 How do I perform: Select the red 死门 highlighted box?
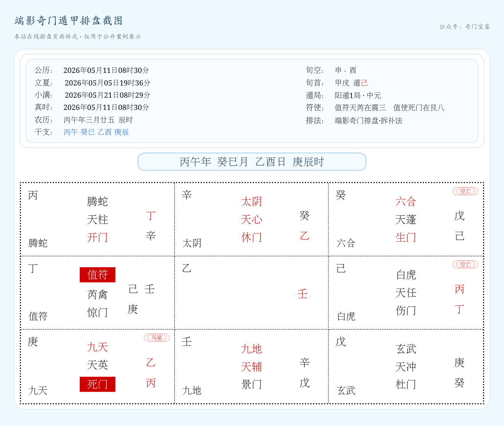(97, 384)
